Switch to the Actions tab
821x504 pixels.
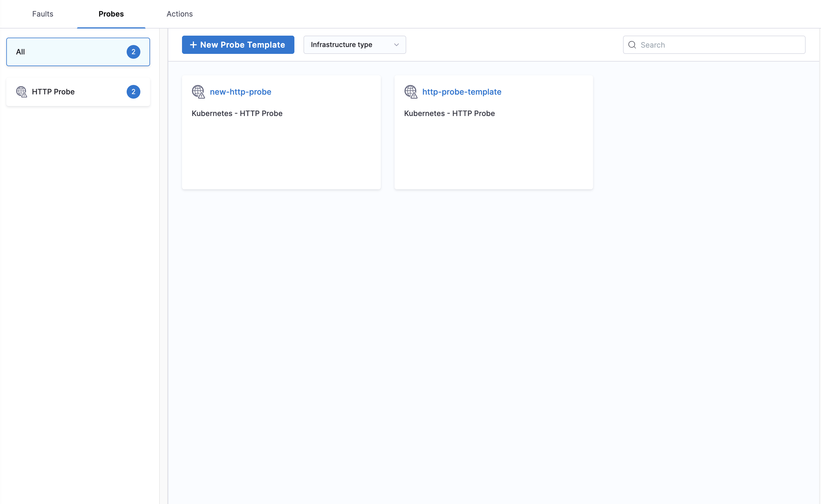[179, 14]
